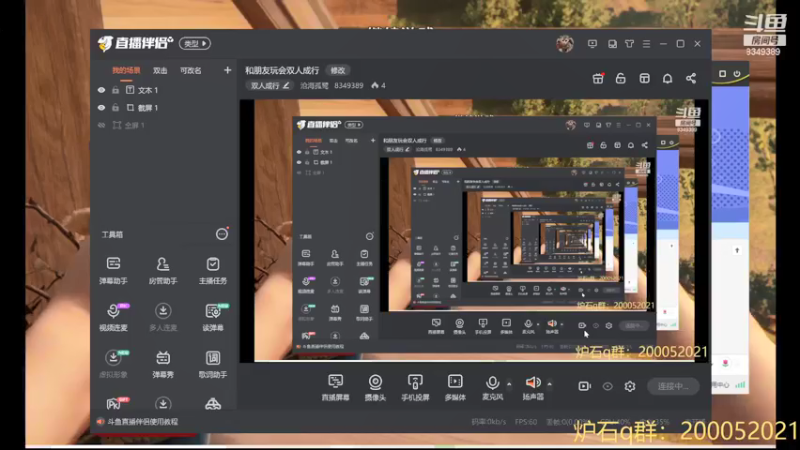Screen dimensions: 800x450
Task: Switch to the 双击 scene tab
Action: 160,70
